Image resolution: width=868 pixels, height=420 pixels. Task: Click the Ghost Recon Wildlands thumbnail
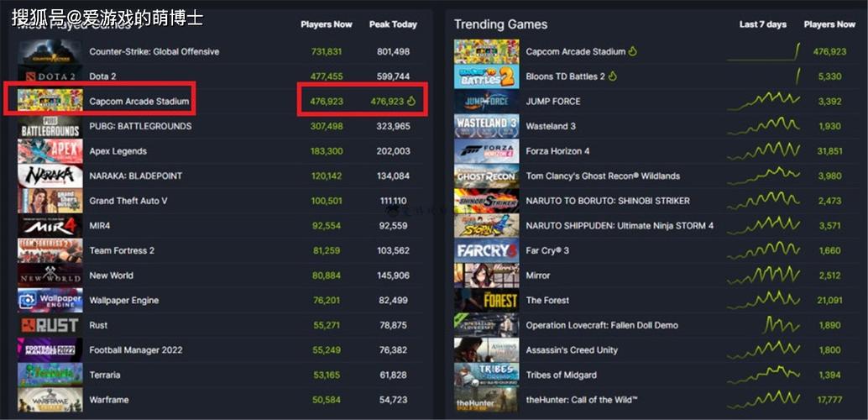click(487, 176)
